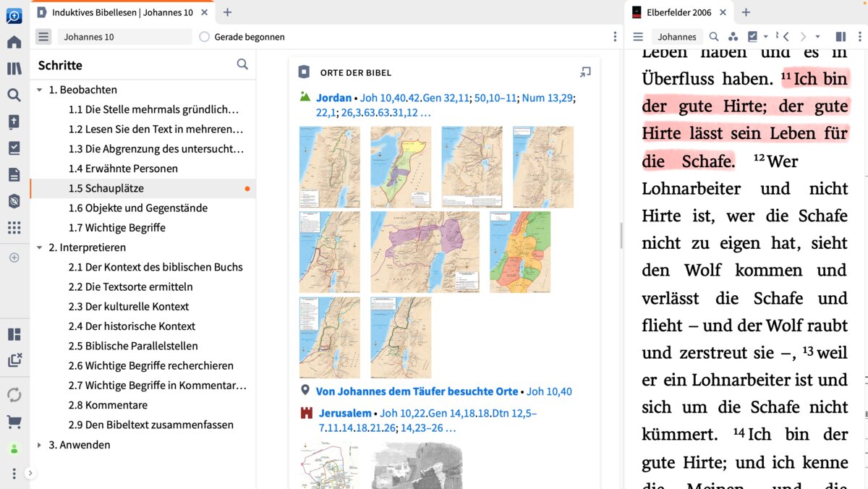The width and height of the screenshot is (868, 489).
Task: Toggle the workflow steps hamburger icon
Action: (x=44, y=37)
